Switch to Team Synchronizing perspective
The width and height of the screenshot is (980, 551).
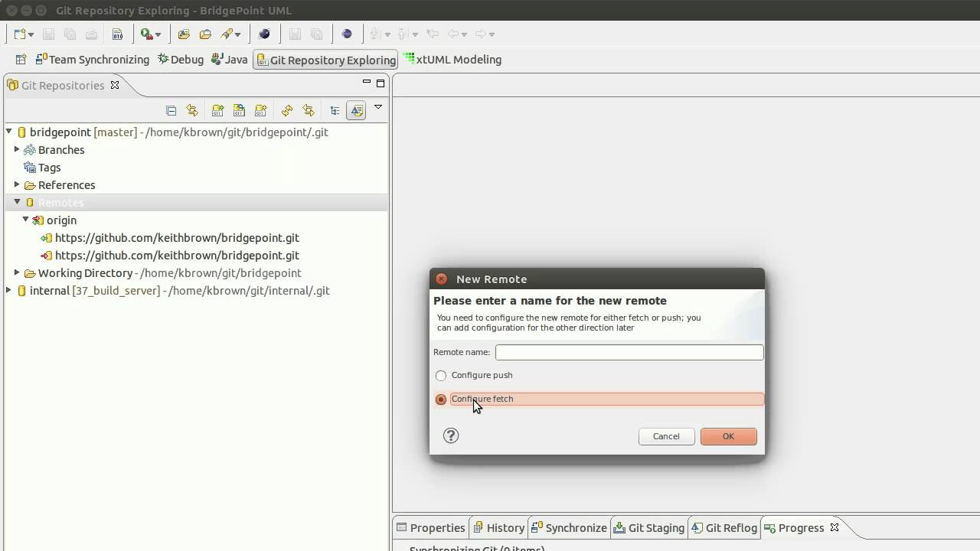[x=93, y=60]
